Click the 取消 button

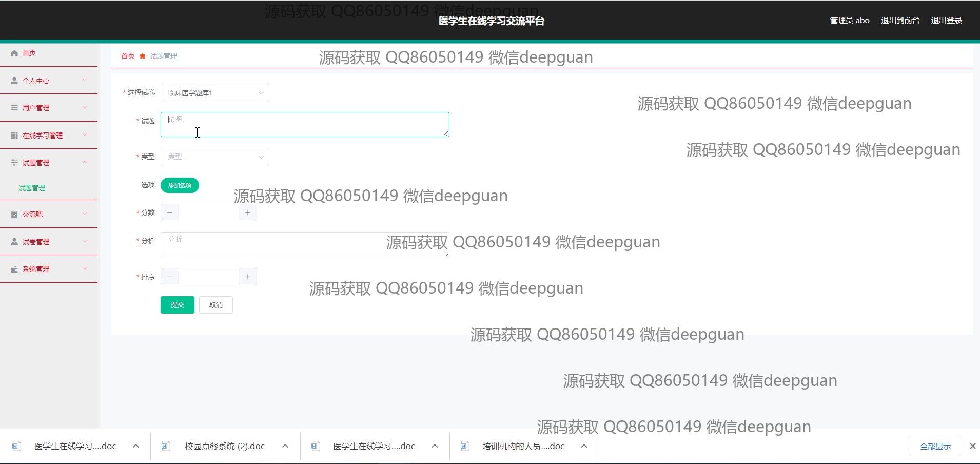pyautogui.click(x=216, y=305)
